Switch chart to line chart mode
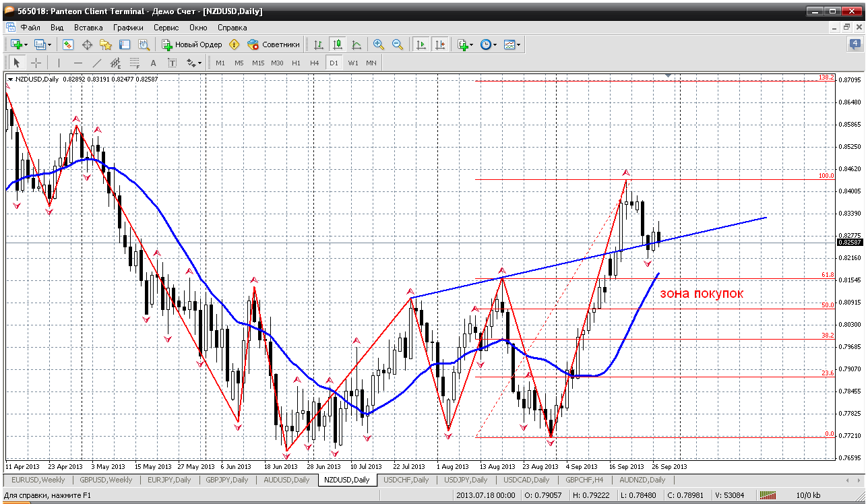The height and width of the screenshot is (504, 868). click(x=356, y=44)
